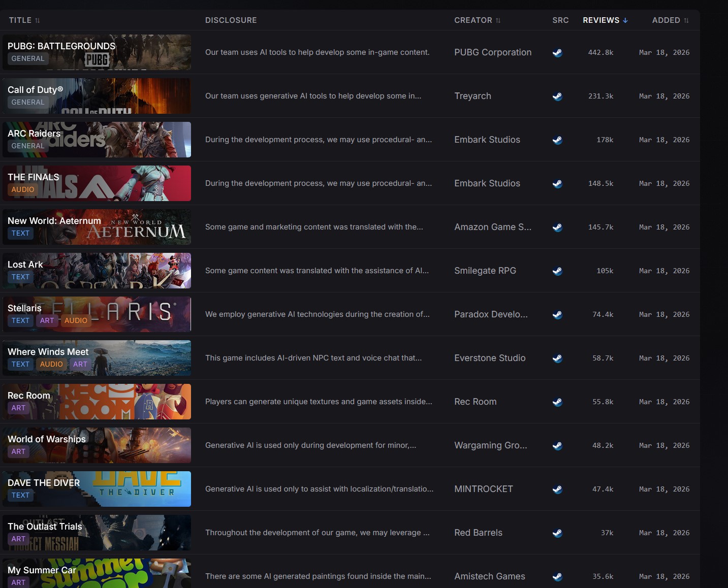Open the Call of Duty game banner
This screenshot has width=728, height=588.
pyautogui.click(x=97, y=96)
